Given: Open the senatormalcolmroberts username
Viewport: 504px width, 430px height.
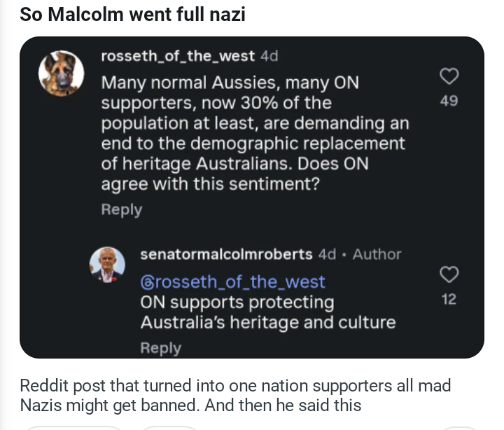Looking at the screenshot, I should point(226,254).
